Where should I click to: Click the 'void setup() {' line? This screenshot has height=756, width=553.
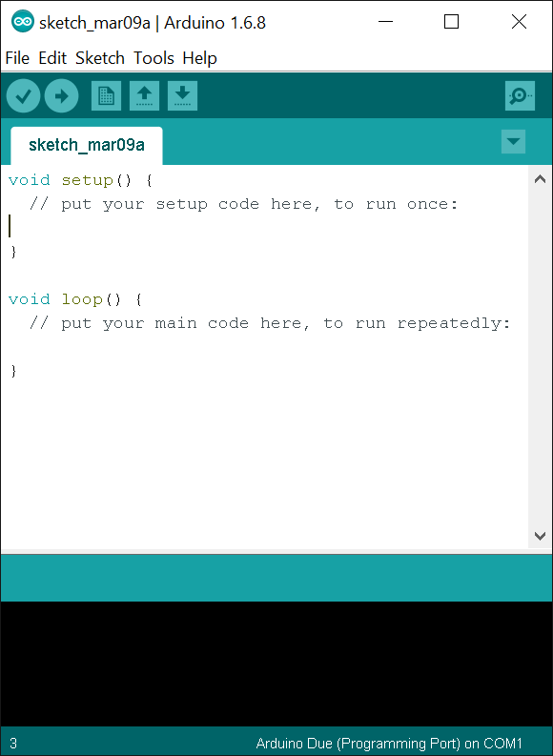click(x=80, y=180)
